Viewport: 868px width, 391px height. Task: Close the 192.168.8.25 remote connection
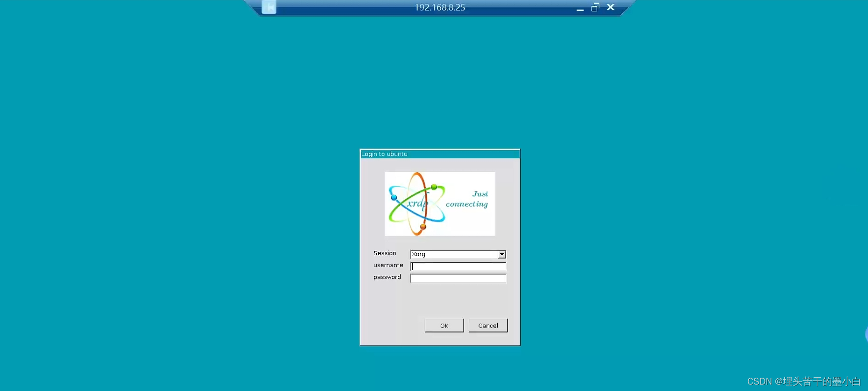pos(611,7)
